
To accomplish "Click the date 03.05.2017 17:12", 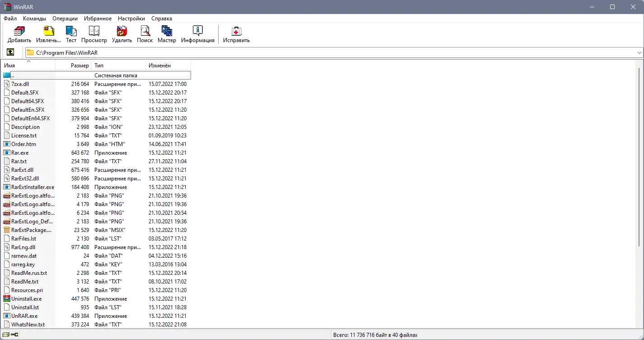I will [x=168, y=239].
